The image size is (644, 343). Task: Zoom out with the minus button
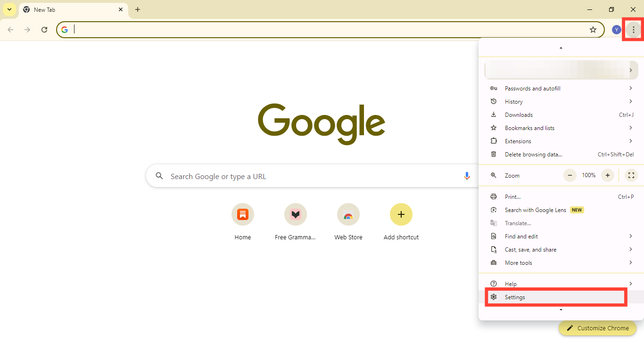[570, 175]
